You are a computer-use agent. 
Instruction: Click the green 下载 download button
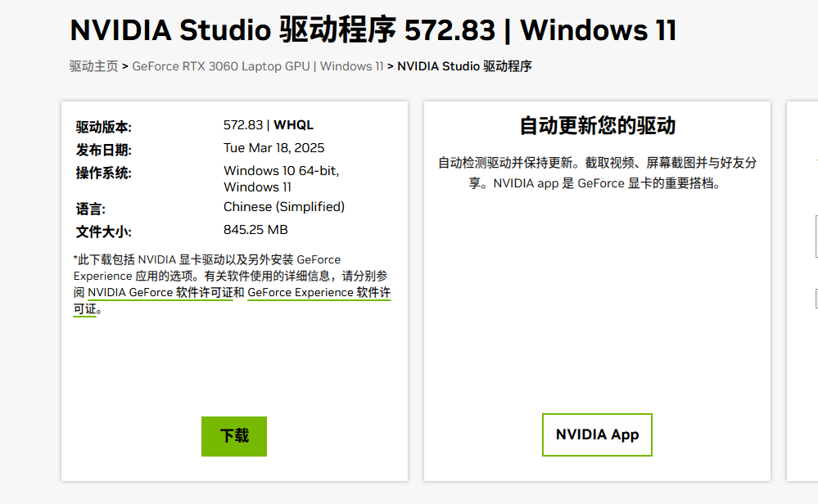(x=233, y=436)
